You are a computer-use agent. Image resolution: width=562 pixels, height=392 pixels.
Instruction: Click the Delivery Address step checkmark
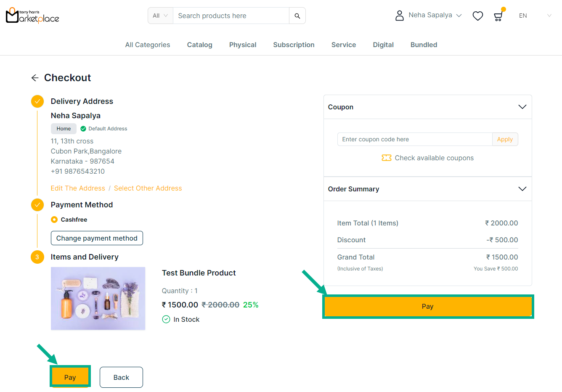tap(37, 101)
